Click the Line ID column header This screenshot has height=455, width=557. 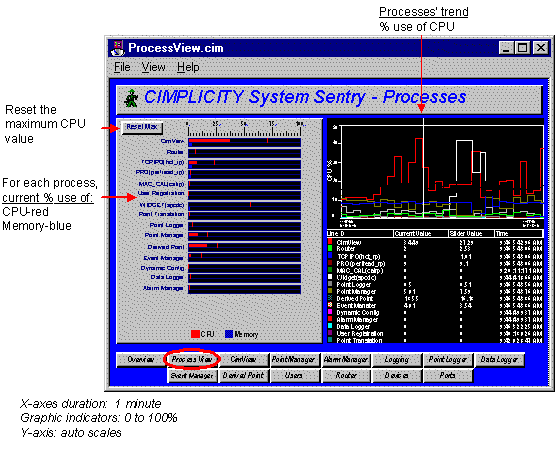[360, 233]
